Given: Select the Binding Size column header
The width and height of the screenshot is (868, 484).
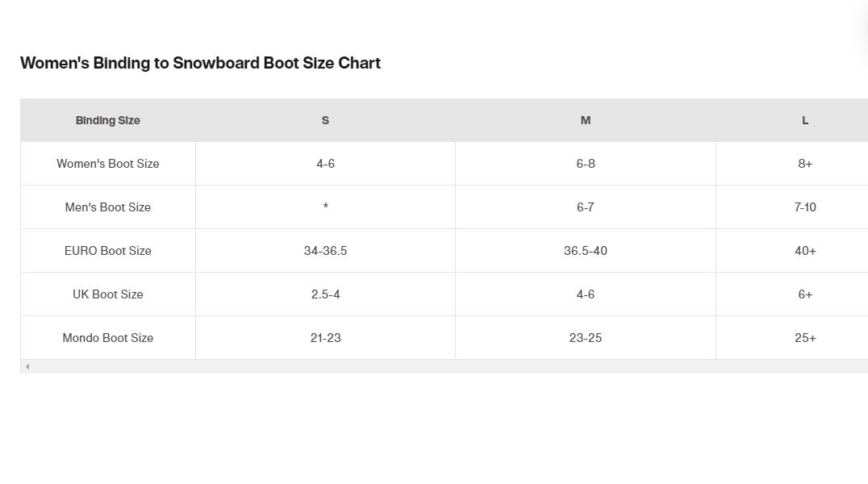Looking at the screenshot, I should click(x=108, y=120).
